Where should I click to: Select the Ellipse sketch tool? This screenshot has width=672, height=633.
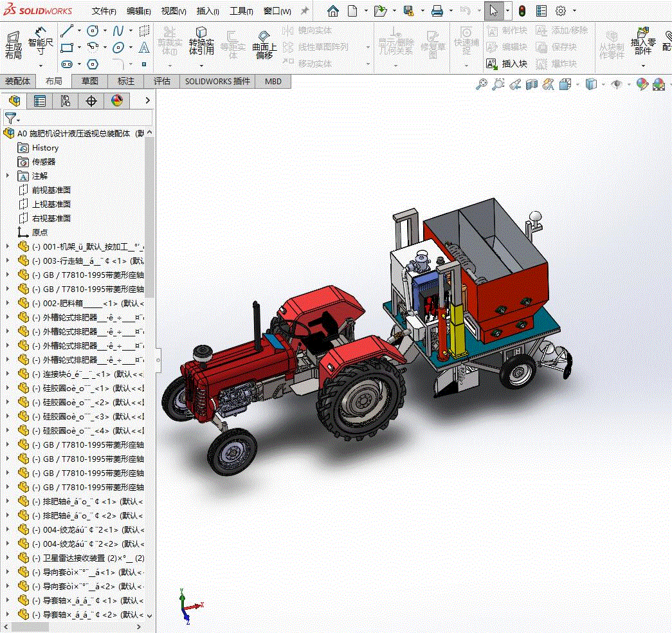(x=118, y=47)
